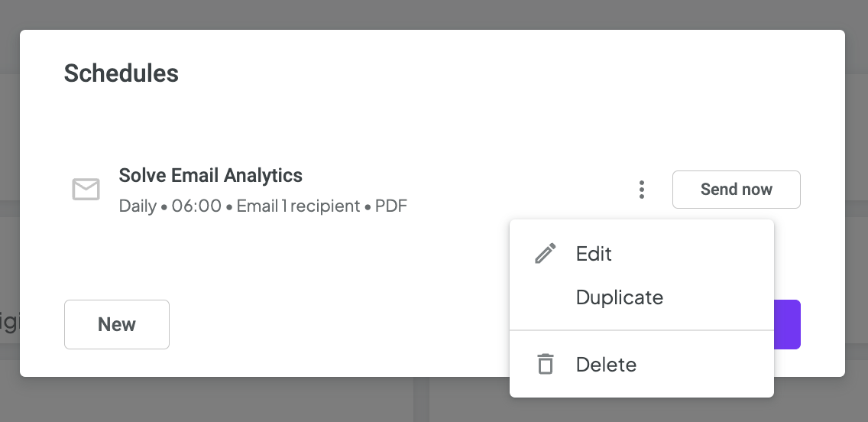The height and width of the screenshot is (422, 868).
Task: Click the envelope icon beside Solve Email Analytics
Action: tap(86, 190)
